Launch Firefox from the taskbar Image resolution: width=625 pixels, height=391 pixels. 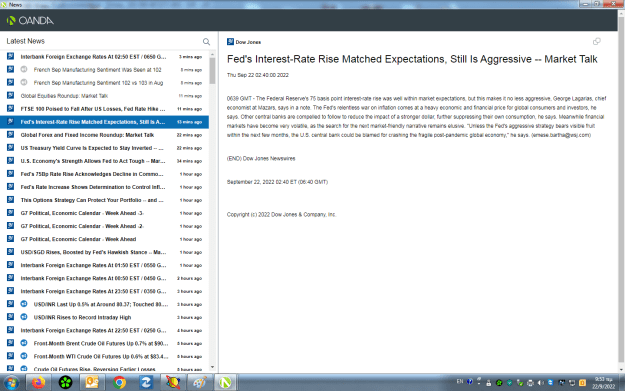click(38, 383)
